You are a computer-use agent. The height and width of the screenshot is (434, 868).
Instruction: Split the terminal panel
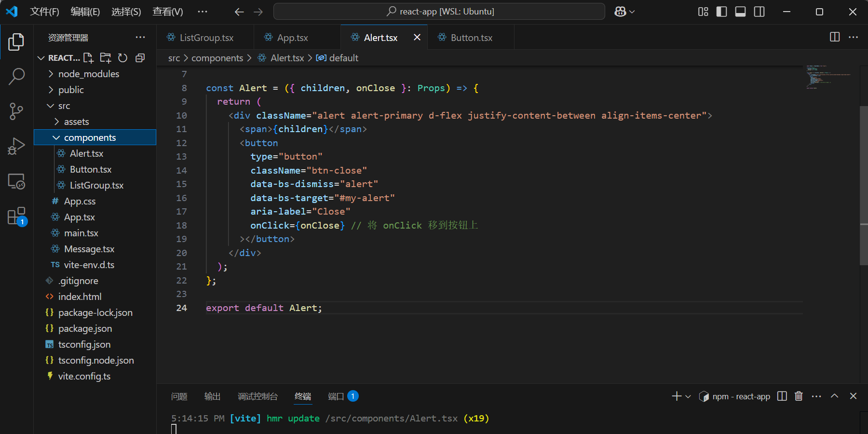[782, 396]
